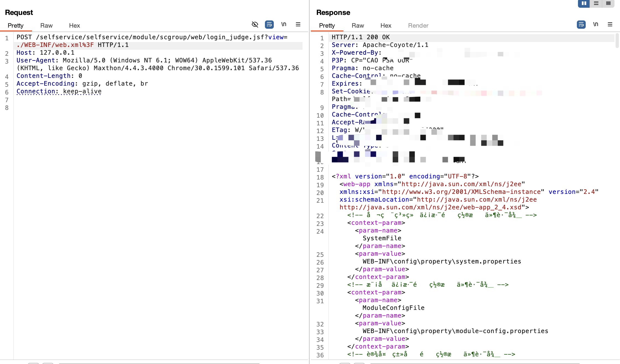The width and height of the screenshot is (620, 364).
Task: Click the HTTP/1.1 200 OK status line
Action: pos(361,37)
